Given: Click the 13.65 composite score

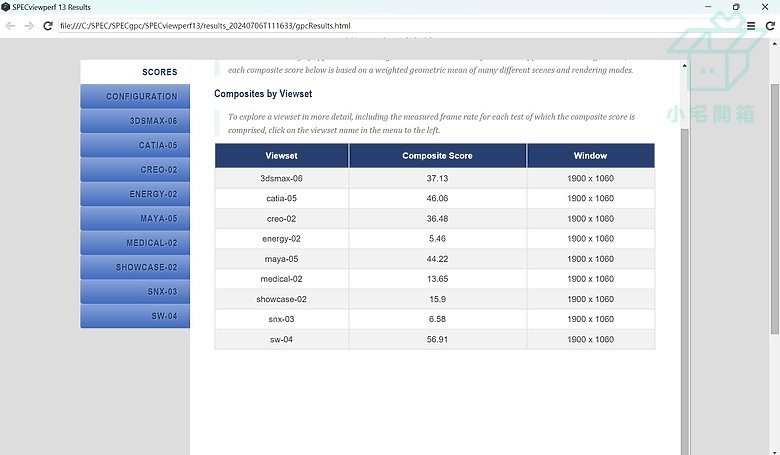Looking at the screenshot, I should pos(437,279).
